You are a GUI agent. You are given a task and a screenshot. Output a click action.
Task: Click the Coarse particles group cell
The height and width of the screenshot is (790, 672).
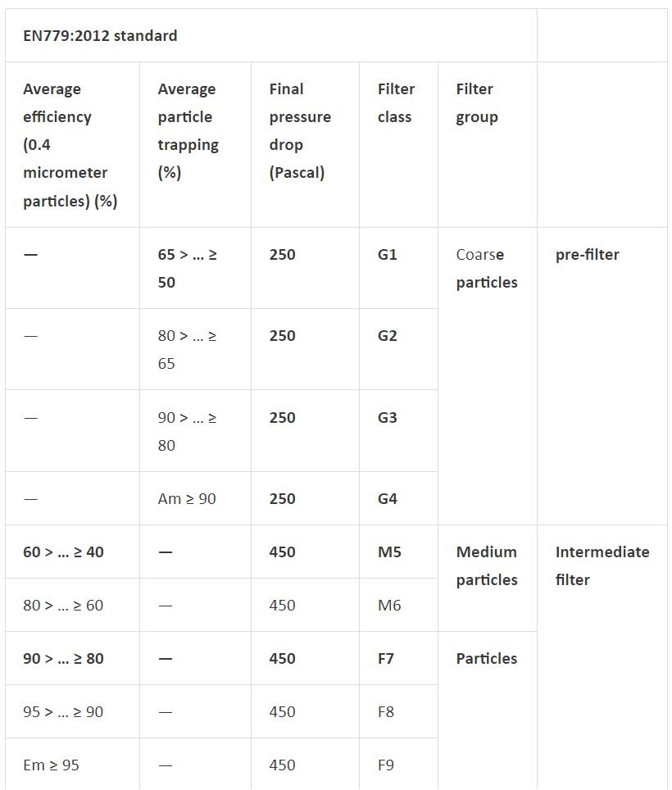488,376
